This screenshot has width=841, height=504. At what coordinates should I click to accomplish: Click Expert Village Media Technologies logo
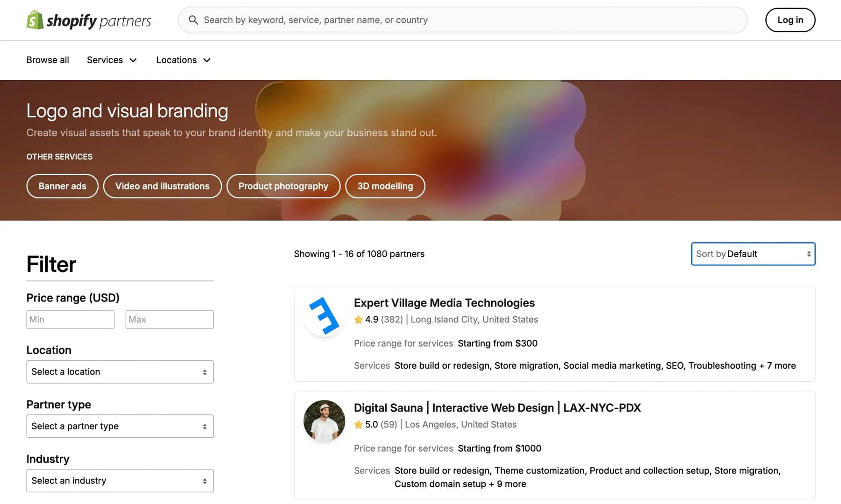point(324,316)
